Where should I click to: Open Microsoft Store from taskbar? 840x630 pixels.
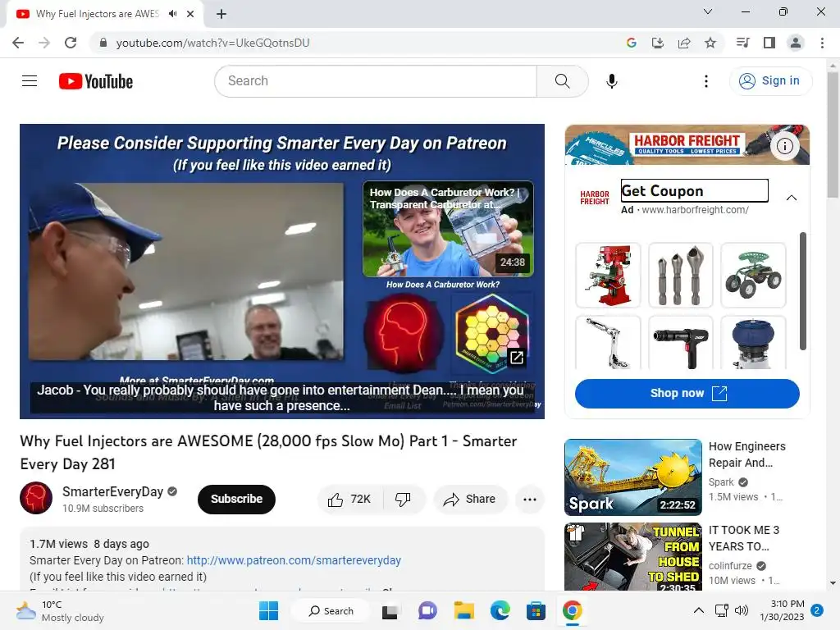(536, 610)
